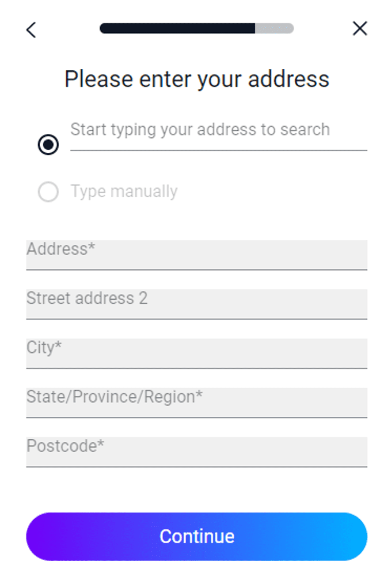Click the gray unfilled end of progress bar
The width and height of the screenshot is (384, 588).
[275, 29]
